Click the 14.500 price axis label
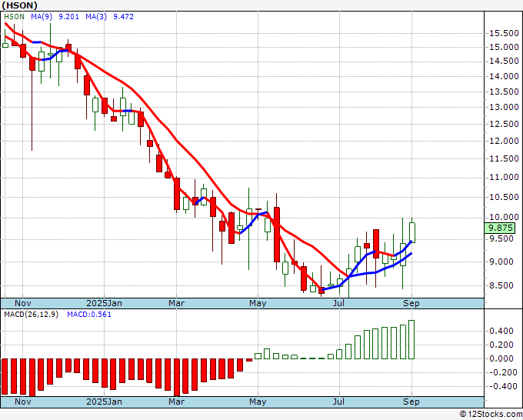The width and height of the screenshot is (523, 420). tap(504, 61)
